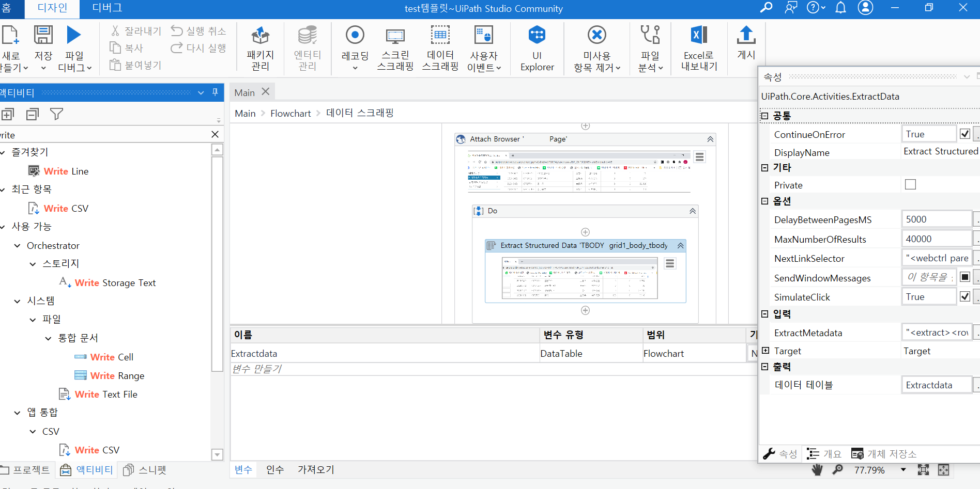This screenshot has width=980, height=489.
Task: Click the activities filter funnel icon
Action: 56,114
